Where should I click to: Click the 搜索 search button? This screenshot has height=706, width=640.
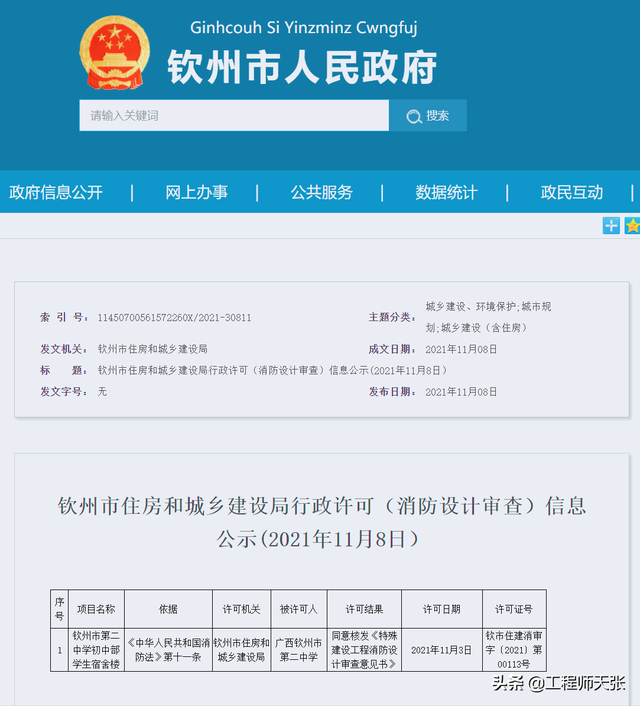(428, 116)
